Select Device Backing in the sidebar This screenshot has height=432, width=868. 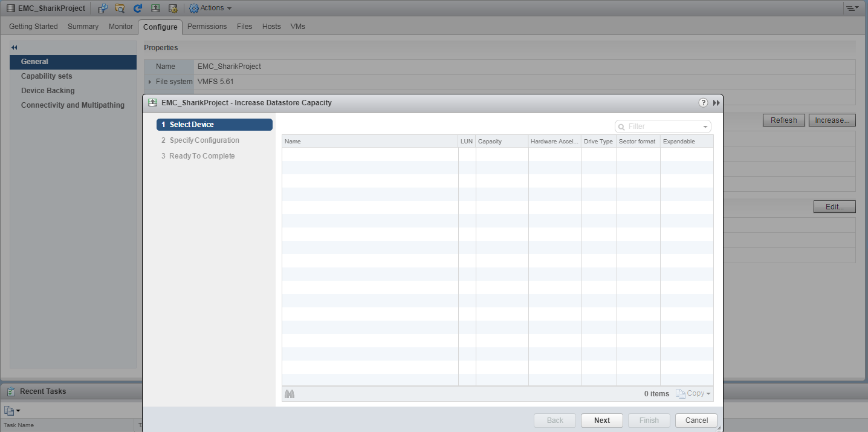tap(48, 90)
